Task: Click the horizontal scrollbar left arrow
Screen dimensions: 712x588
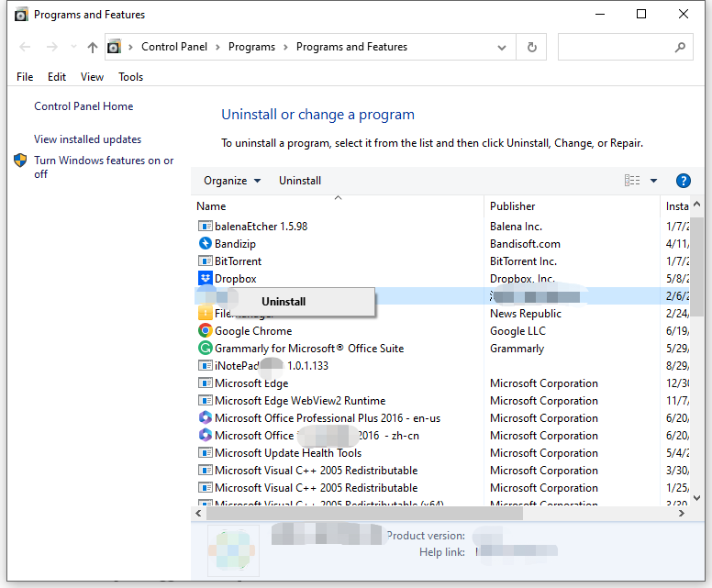Action: (x=198, y=513)
